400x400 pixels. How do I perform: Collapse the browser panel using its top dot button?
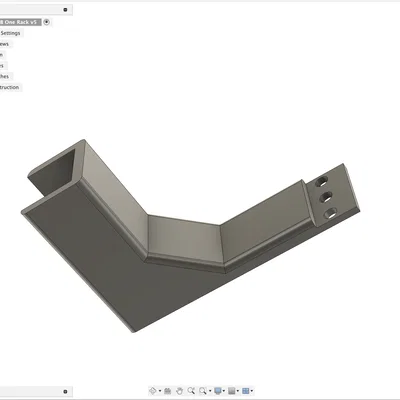65,10
